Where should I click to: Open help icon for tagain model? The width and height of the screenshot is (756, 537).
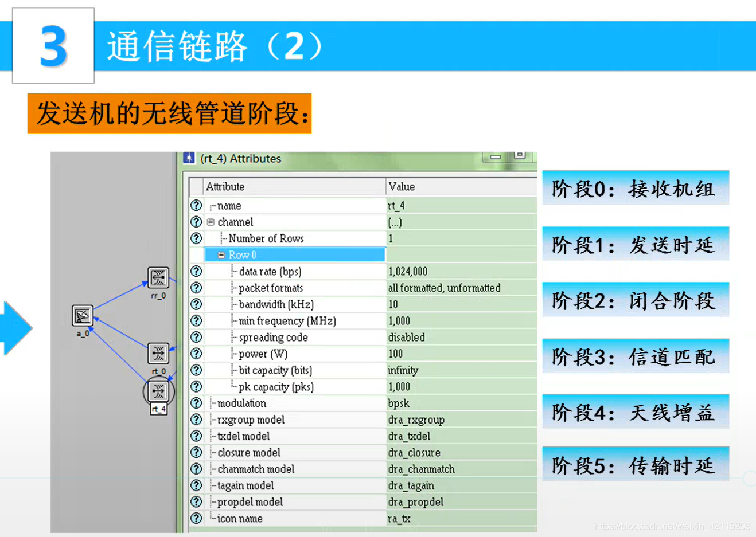coord(196,485)
